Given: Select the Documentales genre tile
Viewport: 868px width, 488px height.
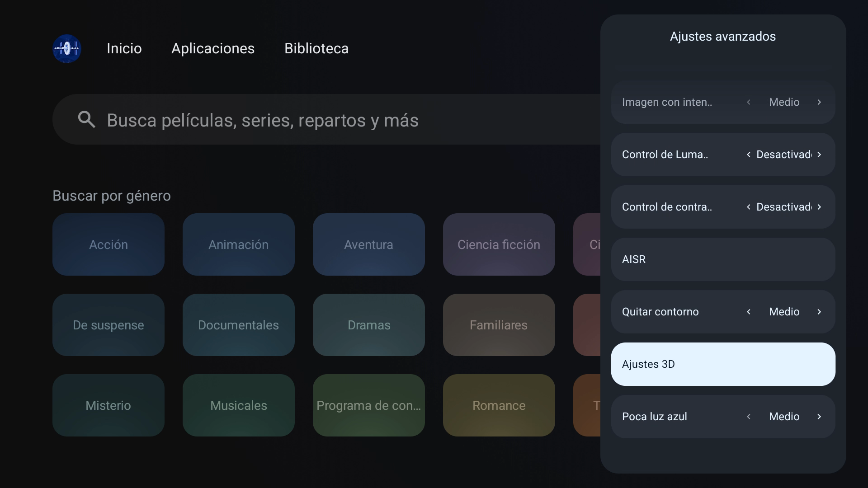Looking at the screenshot, I should coord(238,325).
